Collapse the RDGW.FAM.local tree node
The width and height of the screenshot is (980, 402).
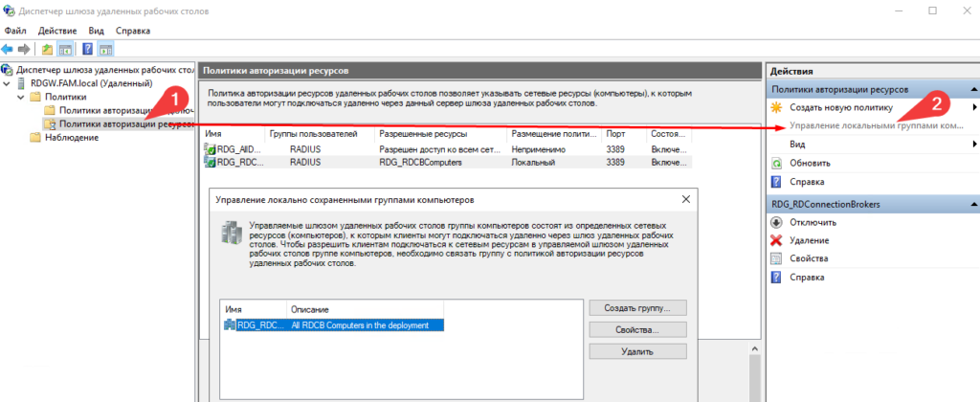[8, 83]
